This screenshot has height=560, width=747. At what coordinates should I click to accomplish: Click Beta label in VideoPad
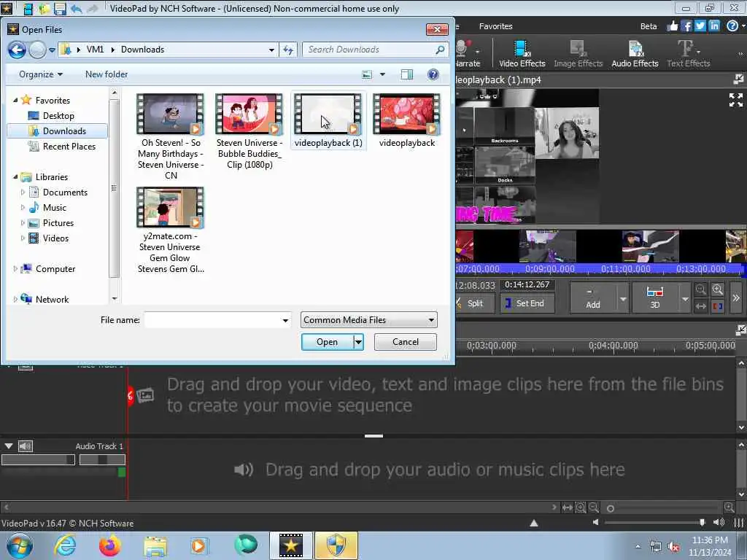pyautogui.click(x=648, y=26)
